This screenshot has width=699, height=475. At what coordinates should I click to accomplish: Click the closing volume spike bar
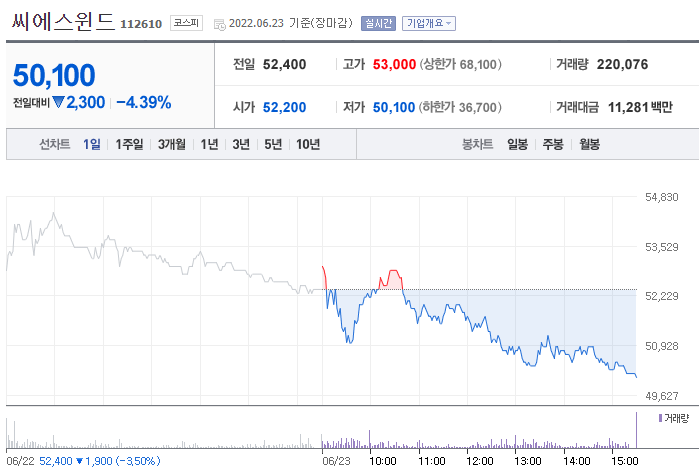(636, 430)
